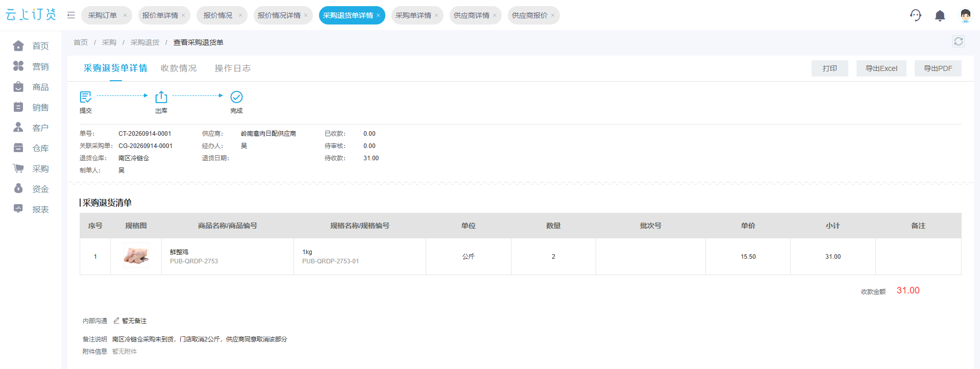
Task: Open 客户 in the sidebar
Action: tap(31, 128)
